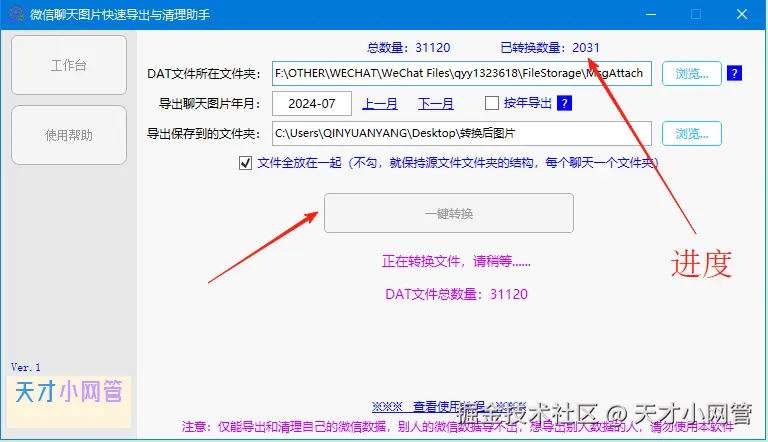
Task: Minimize the application window
Action: click(x=650, y=14)
